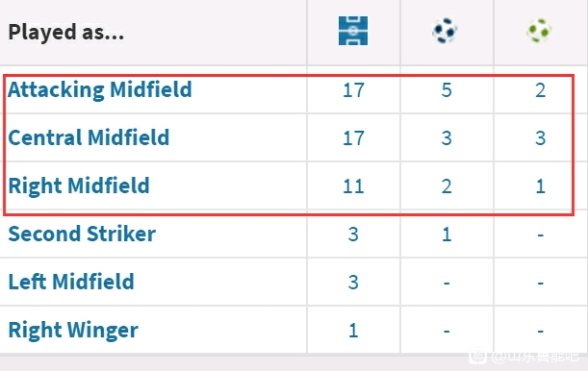Screen dimensions: 588x371
Task: Click 1 appearance for Right Winger
Action: (x=353, y=331)
